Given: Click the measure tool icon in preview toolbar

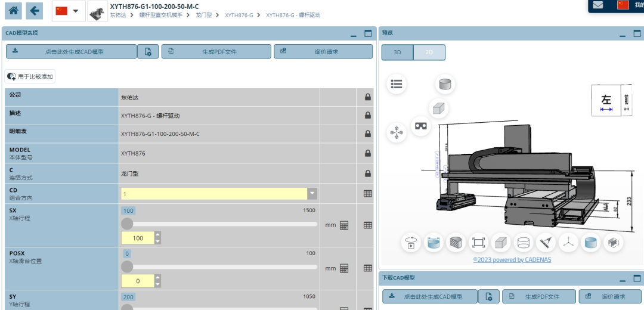Looking at the screenshot, I should 546,243.
